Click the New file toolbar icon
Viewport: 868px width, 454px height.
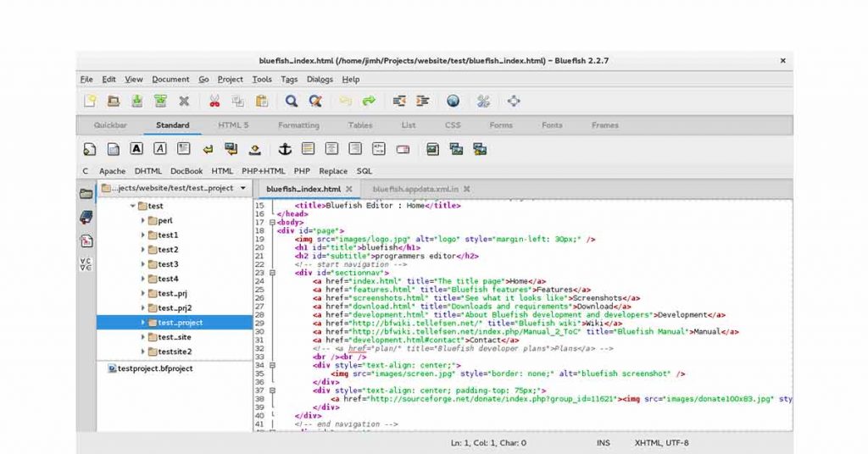pyautogui.click(x=89, y=102)
